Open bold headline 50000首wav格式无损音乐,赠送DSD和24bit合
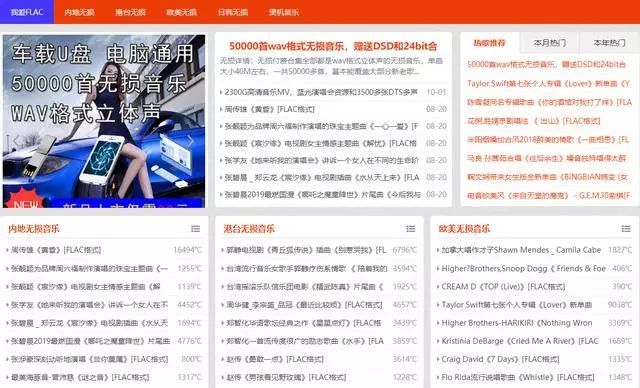The height and width of the screenshot is (388, 640). [333, 46]
